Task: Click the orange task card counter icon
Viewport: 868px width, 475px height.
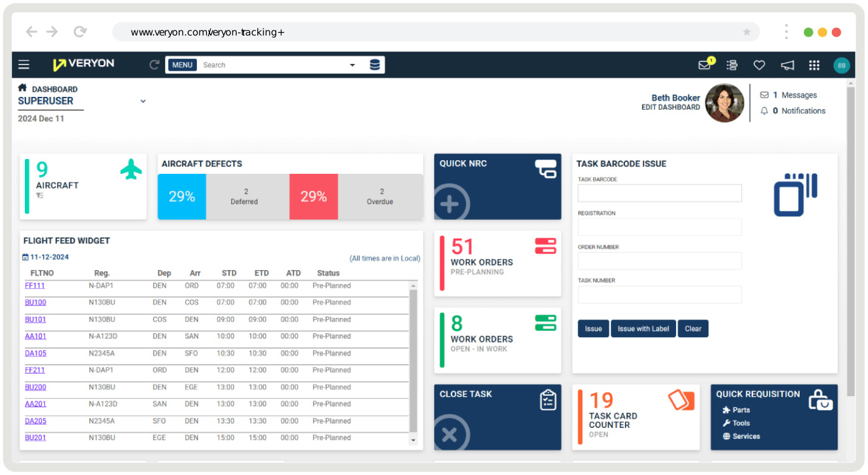Action: point(682,400)
